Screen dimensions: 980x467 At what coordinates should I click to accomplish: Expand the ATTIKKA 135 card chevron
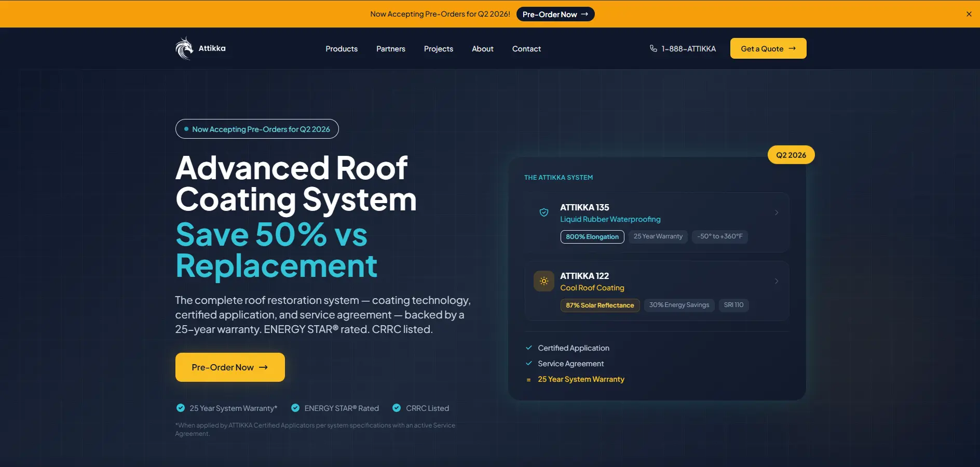click(777, 212)
